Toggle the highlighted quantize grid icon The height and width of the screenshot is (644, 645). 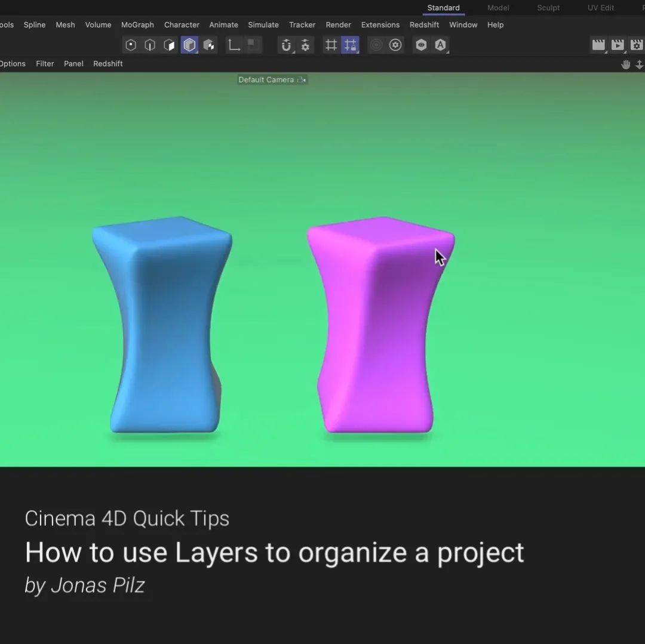[350, 45]
